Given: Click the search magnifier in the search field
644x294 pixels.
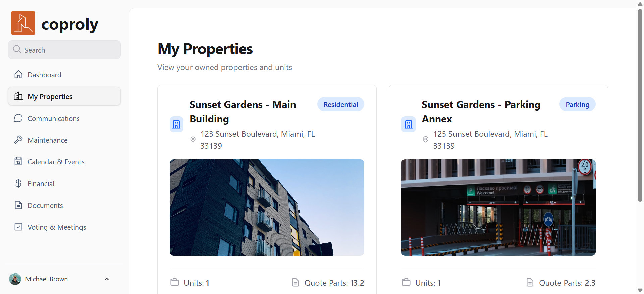Looking at the screenshot, I should click(x=17, y=49).
